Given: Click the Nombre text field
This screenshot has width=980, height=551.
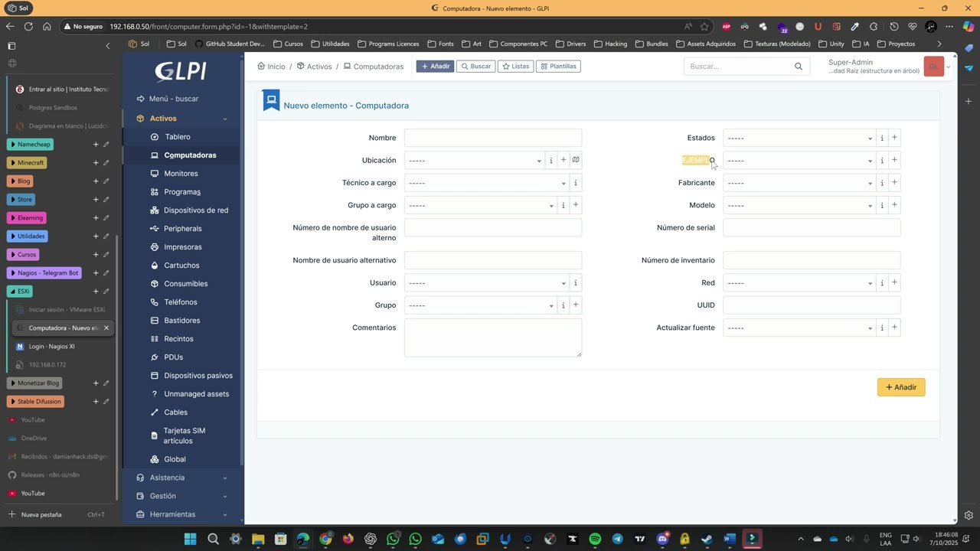Looking at the screenshot, I should 493,138.
